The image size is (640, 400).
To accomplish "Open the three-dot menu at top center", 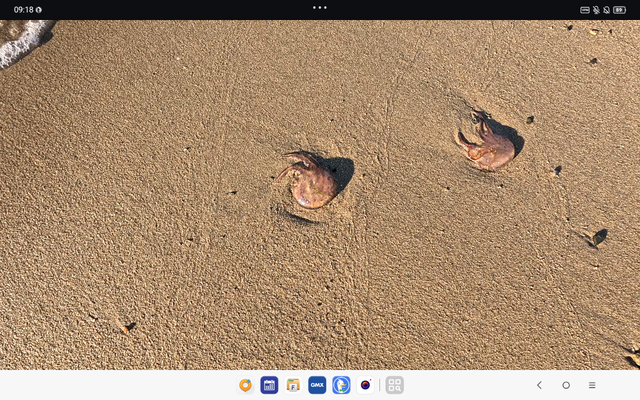I will tap(320, 7).
